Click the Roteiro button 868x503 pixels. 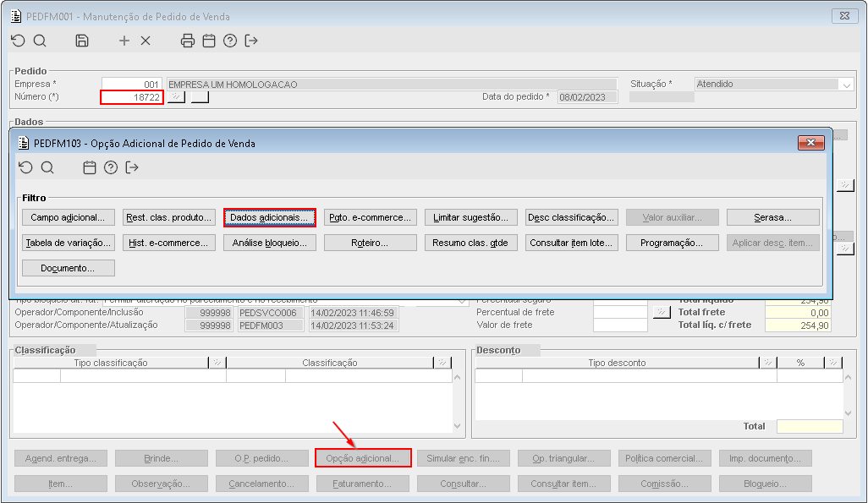(x=371, y=243)
